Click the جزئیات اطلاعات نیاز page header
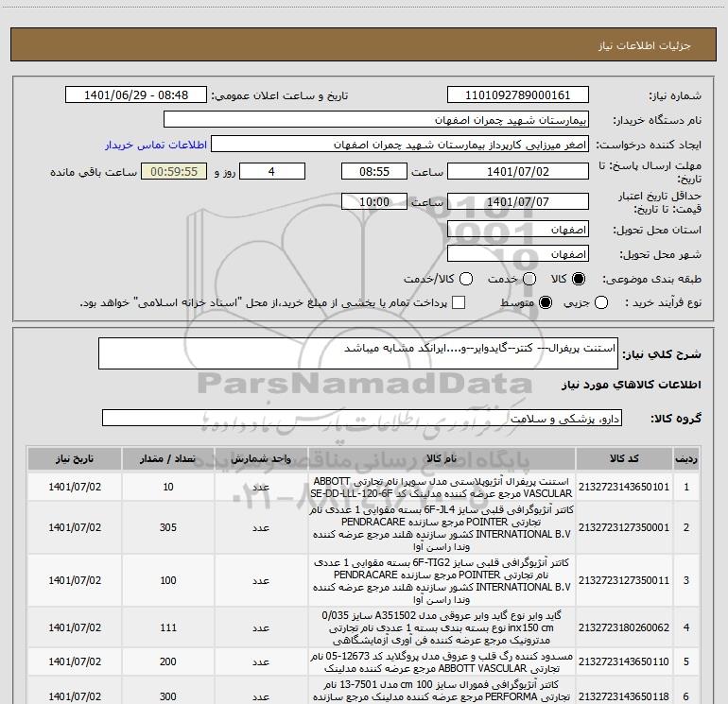 [x=645, y=45]
